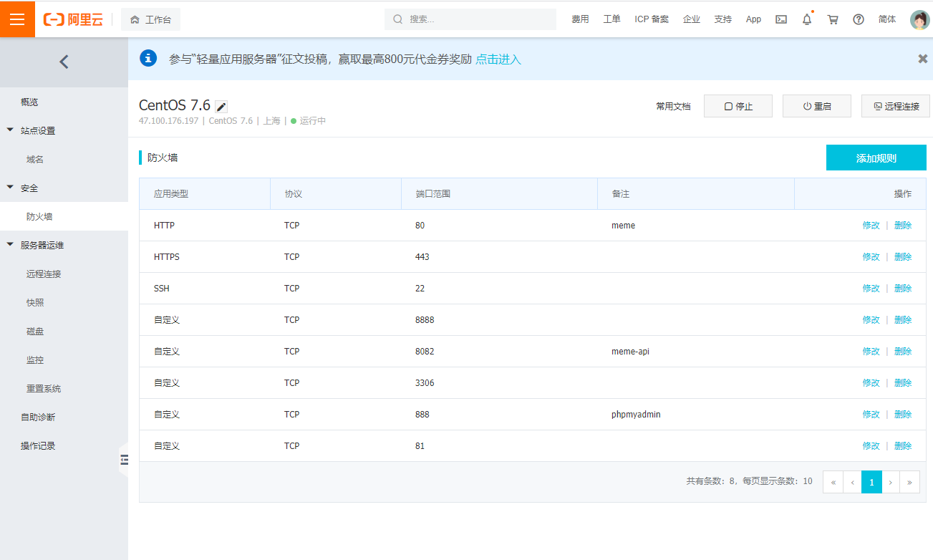The height and width of the screenshot is (560, 933).
Task: Open 域名 in sidebar
Action: click(35, 159)
